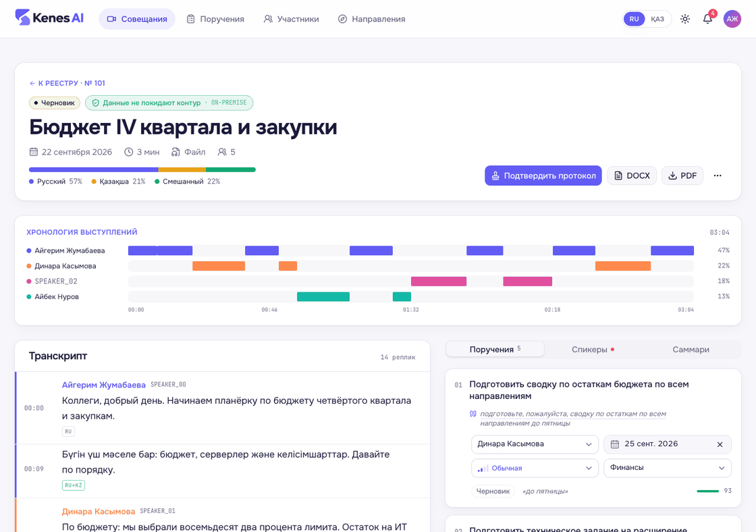This screenshot has width=756, height=532.
Task: Click the RU+KZ language tag in transcript
Action: 74,485
